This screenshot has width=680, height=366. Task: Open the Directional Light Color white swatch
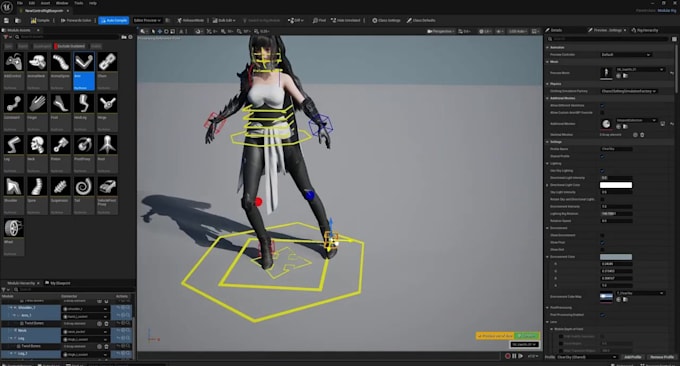pyautogui.click(x=616, y=185)
